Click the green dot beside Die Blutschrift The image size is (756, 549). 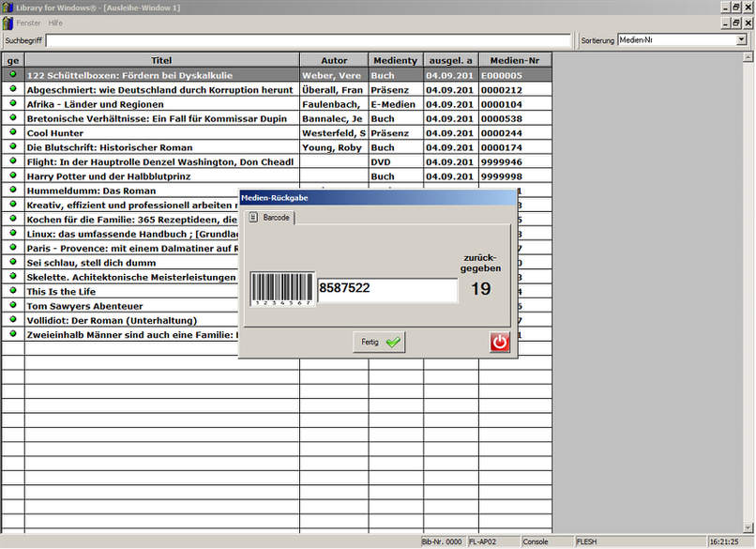pyautogui.click(x=13, y=146)
